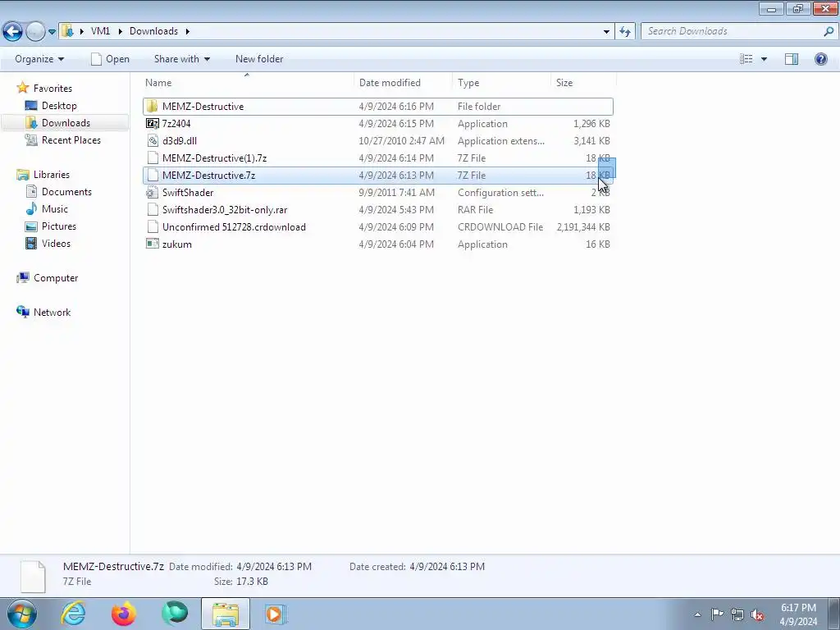Open the Share with dropdown
This screenshot has width=840, height=630.
click(181, 59)
